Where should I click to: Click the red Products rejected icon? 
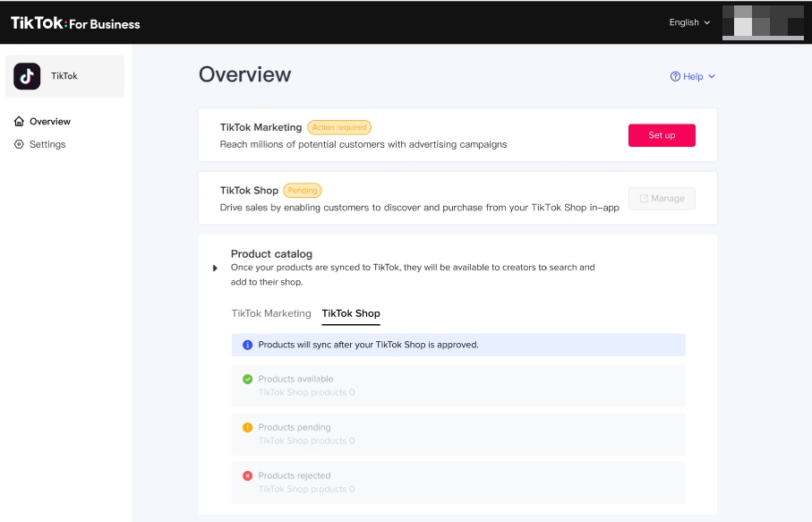click(x=248, y=476)
